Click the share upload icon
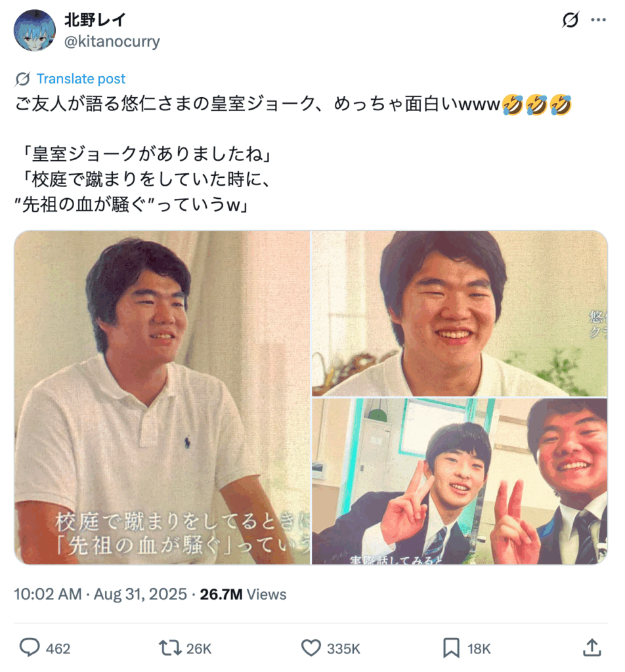625x672 pixels. [x=592, y=648]
